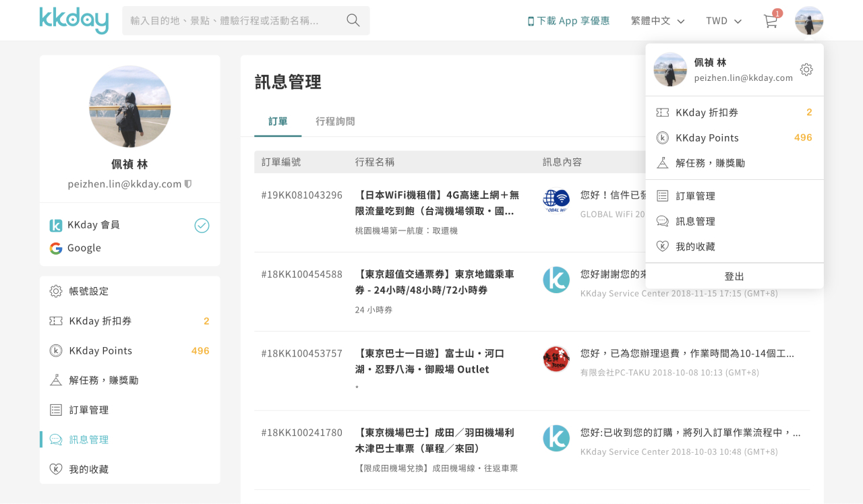Click GLOBAL WiFi sender logo
The image size is (863, 504).
coord(556,200)
